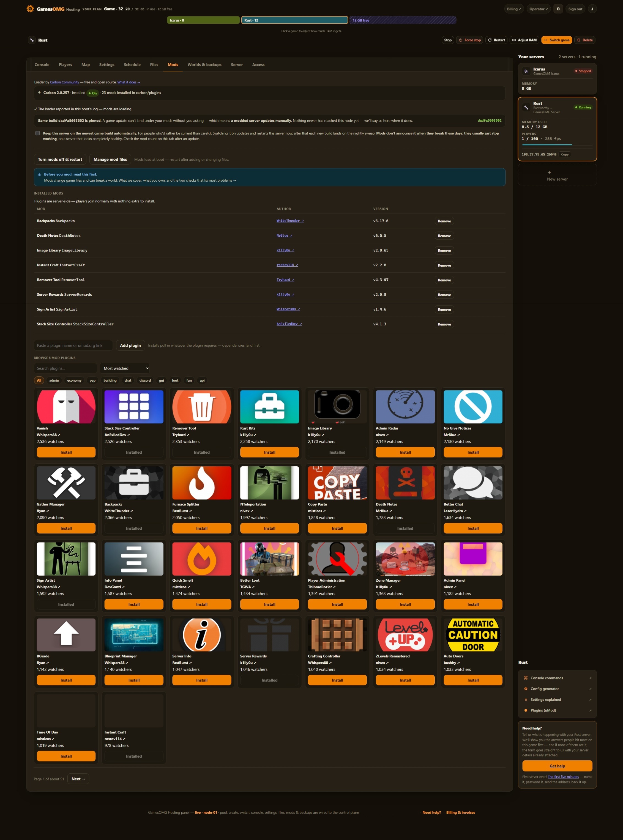This screenshot has height=840, width=623.
Task: Open the Rust Kits toolbox thumbnail
Action: pyautogui.click(x=269, y=406)
